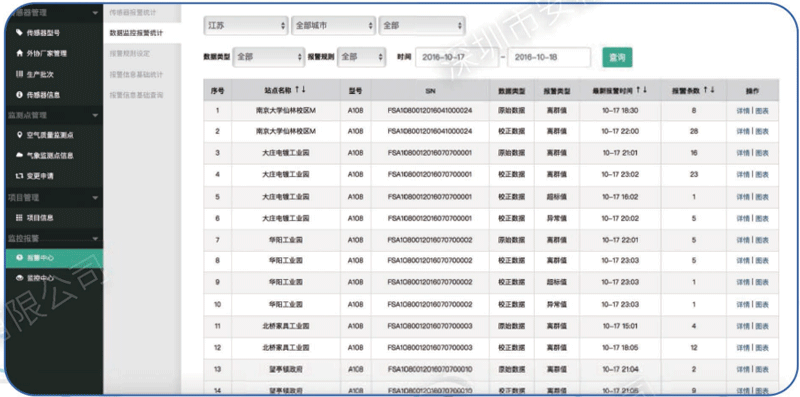Screen dimensions: 800x397
Task: Open 图表 for row 9
Action: 762,282
